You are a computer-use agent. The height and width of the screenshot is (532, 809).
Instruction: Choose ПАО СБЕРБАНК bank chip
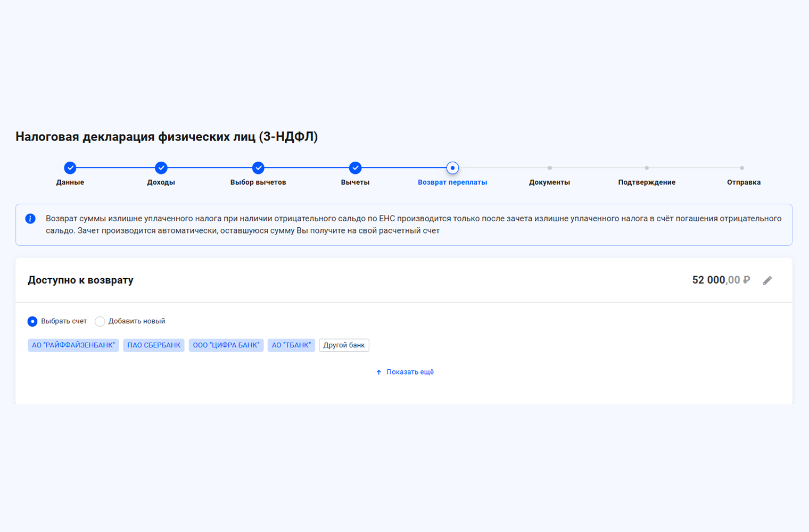click(x=154, y=345)
